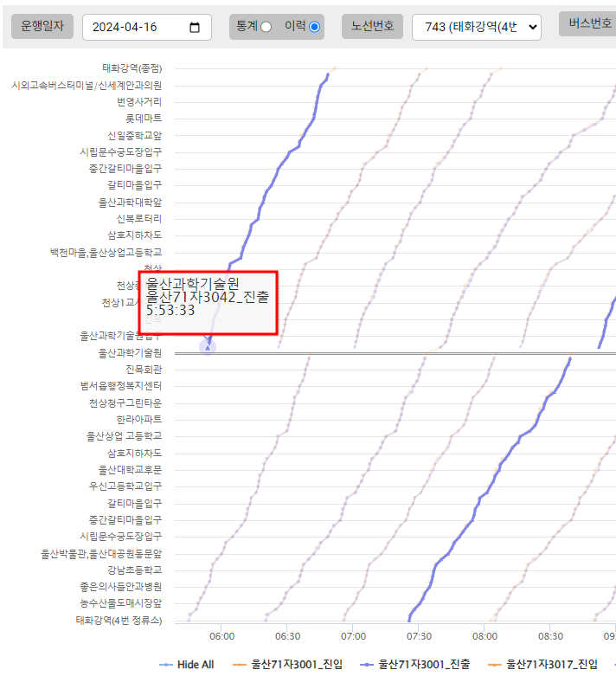Toggle 울산71자3017_진입 series in legend

552,664
